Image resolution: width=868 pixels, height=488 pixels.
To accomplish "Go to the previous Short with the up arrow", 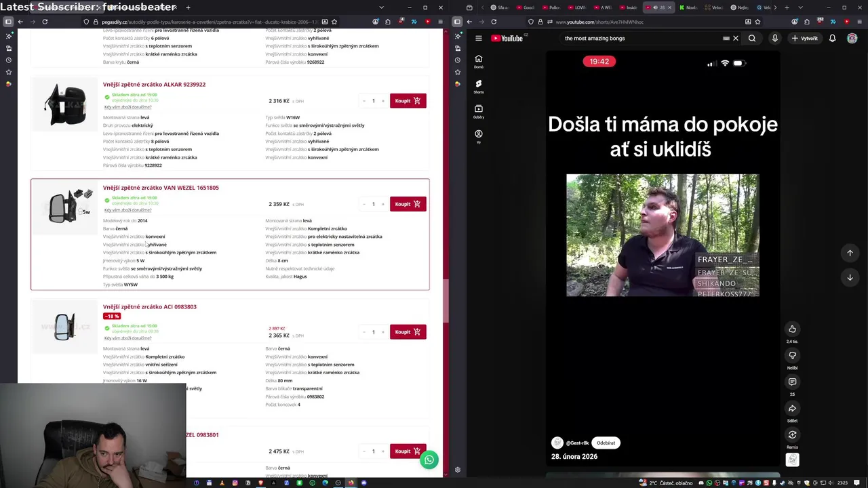I will pos(850,253).
